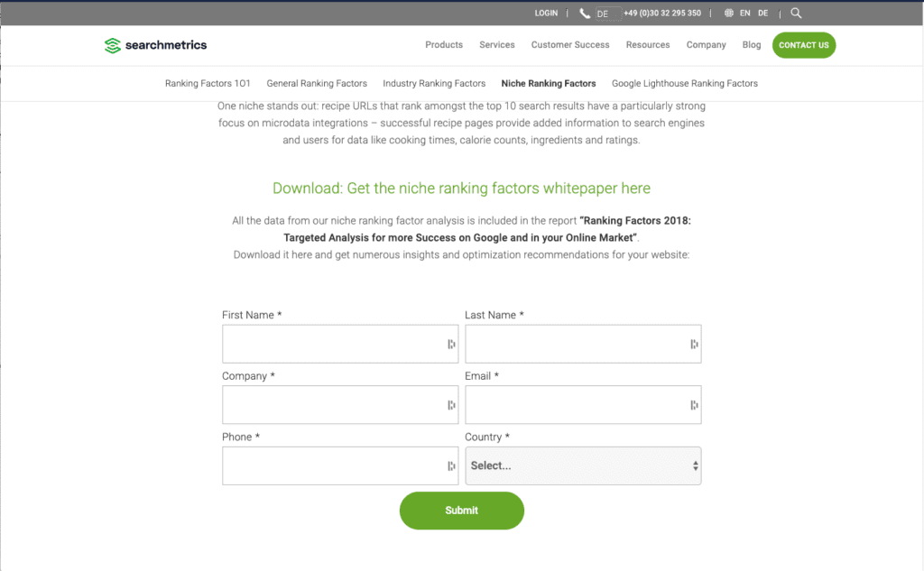Click autofill icon in Email field

coord(694,405)
